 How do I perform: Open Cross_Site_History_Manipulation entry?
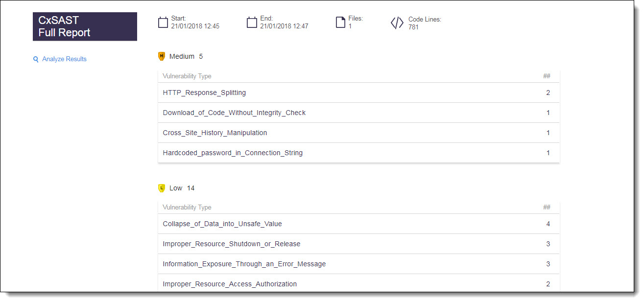359,133
